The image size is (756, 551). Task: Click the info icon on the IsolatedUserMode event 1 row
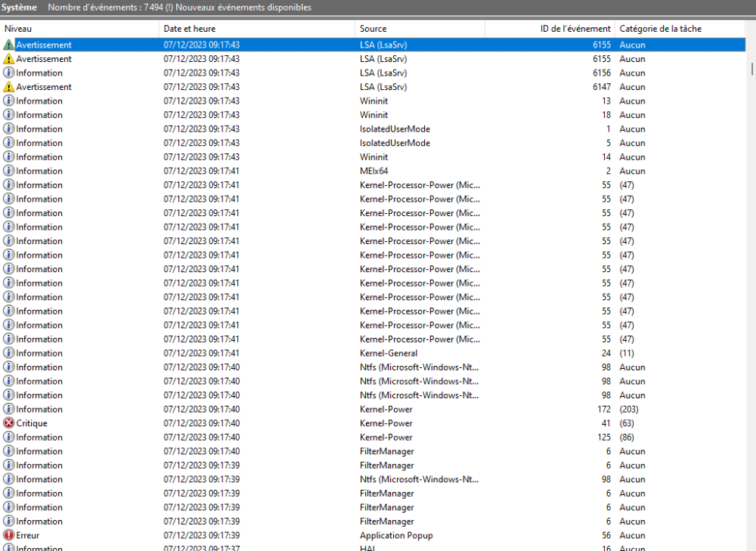pos(8,128)
